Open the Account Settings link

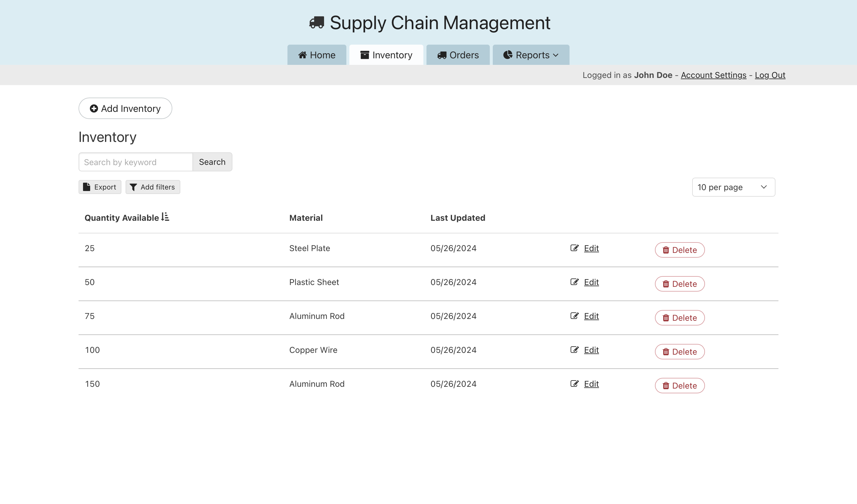pyautogui.click(x=713, y=75)
